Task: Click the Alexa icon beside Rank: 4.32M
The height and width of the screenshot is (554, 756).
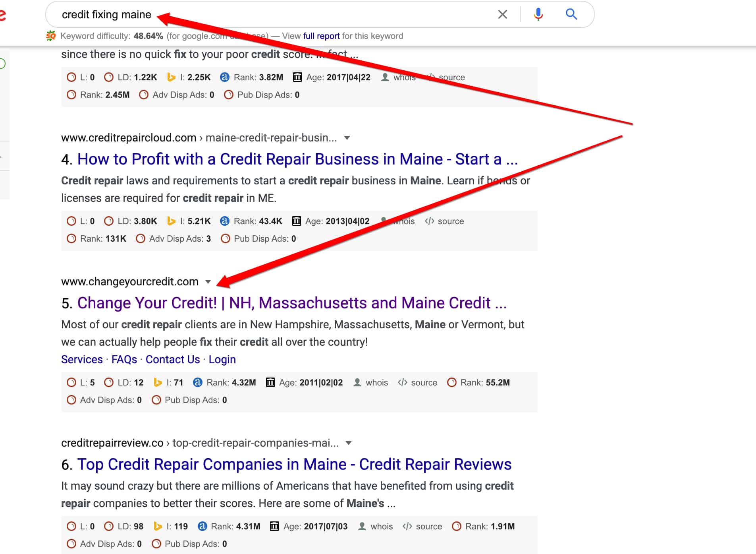Action: tap(197, 383)
